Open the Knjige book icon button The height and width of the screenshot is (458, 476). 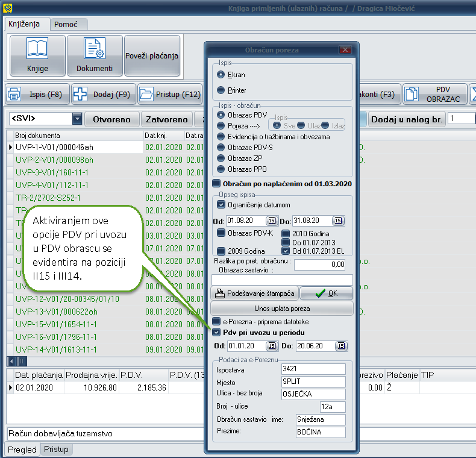(x=37, y=55)
